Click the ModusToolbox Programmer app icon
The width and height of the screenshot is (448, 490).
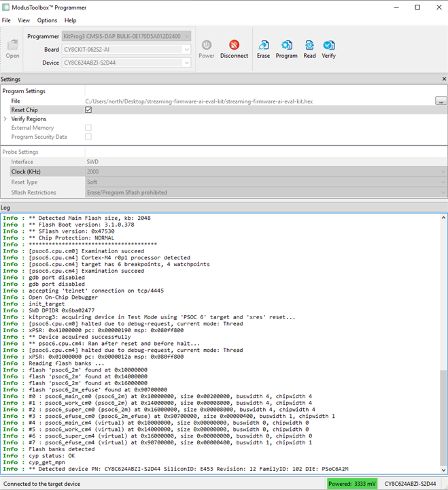click(x=5, y=7)
